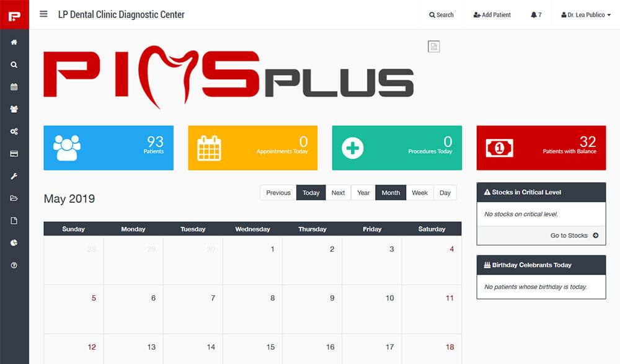Screen dimensions: 620x364
Task: Expand the Dr. Lea Publico user dropdown
Action: coord(585,15)
